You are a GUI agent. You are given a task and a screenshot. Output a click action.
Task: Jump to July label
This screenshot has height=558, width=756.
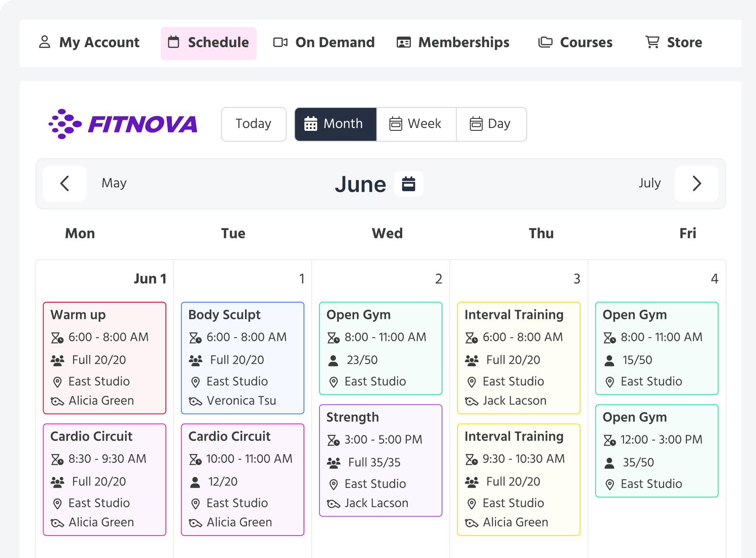(x=650, y=183)
